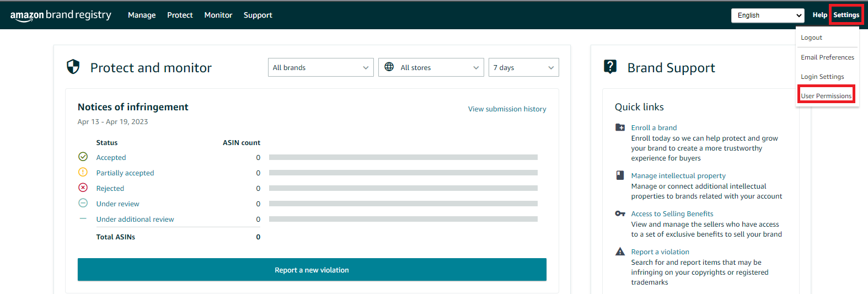This screenshot has width=868, height=294.
Task: Open the Accepted status link
Action: tap(111, 158)
